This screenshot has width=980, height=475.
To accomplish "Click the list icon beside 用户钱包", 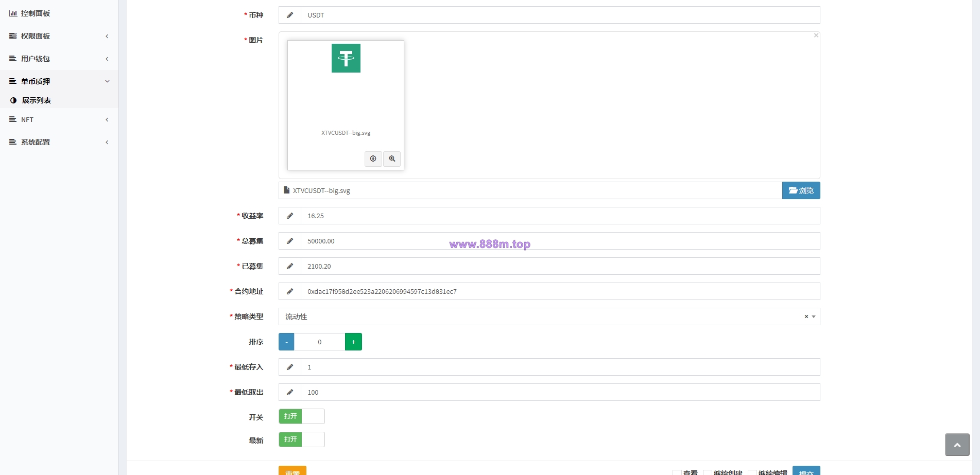I will tap(13, 59).
